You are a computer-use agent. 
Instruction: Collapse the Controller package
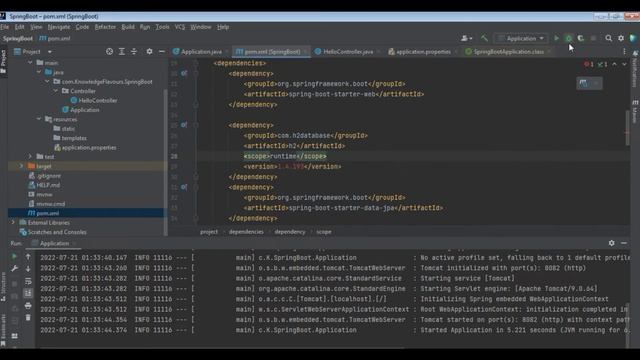[x=56, y=91]
